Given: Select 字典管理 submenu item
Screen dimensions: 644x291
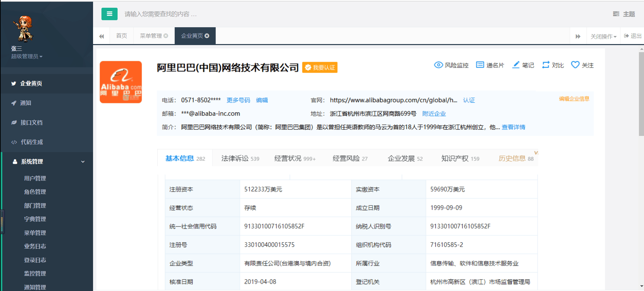Looking at the screenshot, I should [x=35, y=219].
